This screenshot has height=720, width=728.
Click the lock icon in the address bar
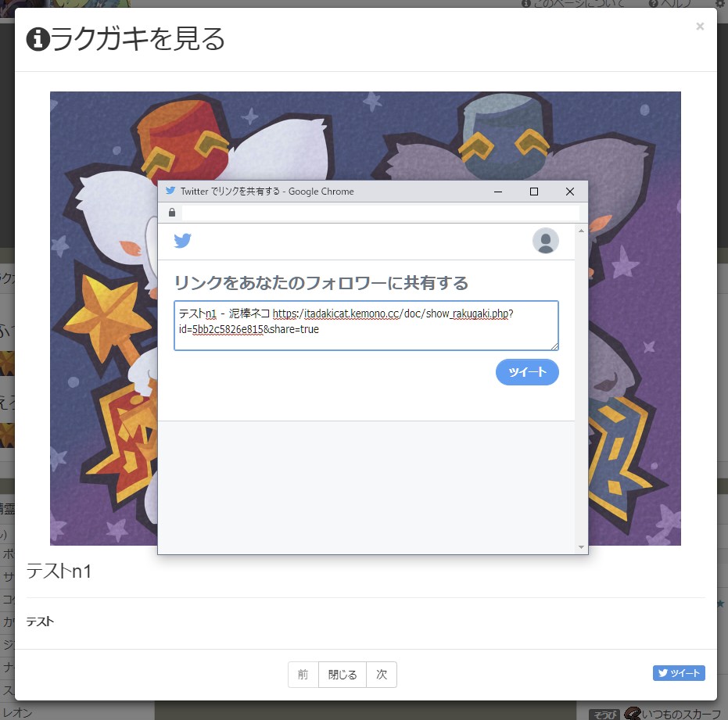[172, 213]
